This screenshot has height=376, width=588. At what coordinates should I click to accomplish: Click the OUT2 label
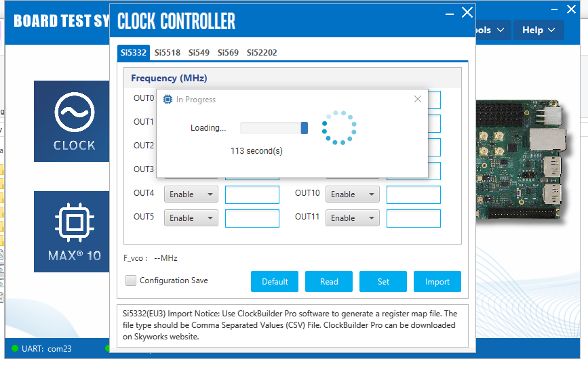pos(144,145)
